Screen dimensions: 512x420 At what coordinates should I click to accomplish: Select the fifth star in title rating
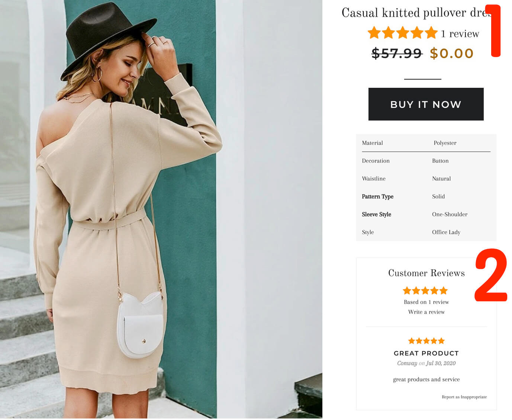click(431, 33)
